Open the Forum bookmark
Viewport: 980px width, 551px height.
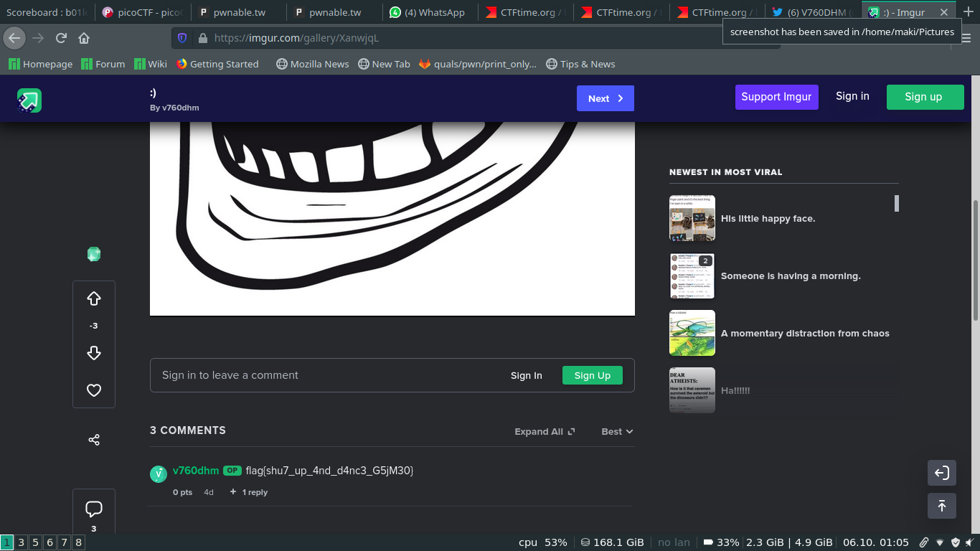pos(103,64)
